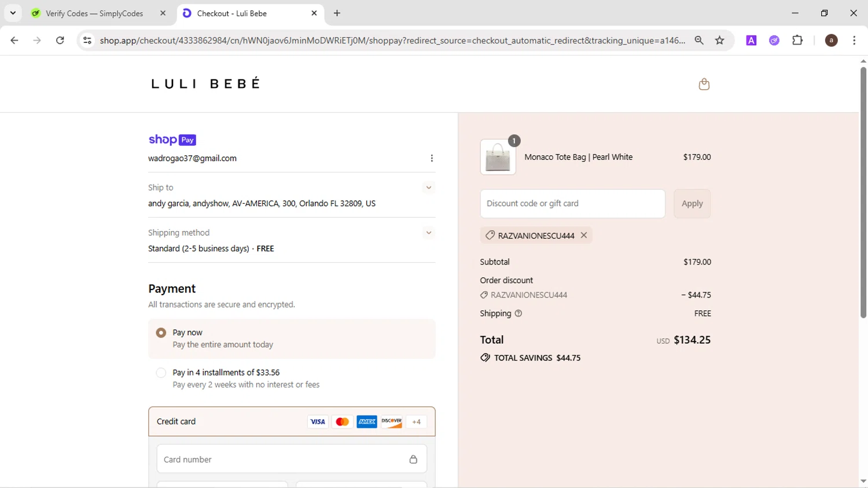Open the three-dot menu beside the email

coord(432,158)
